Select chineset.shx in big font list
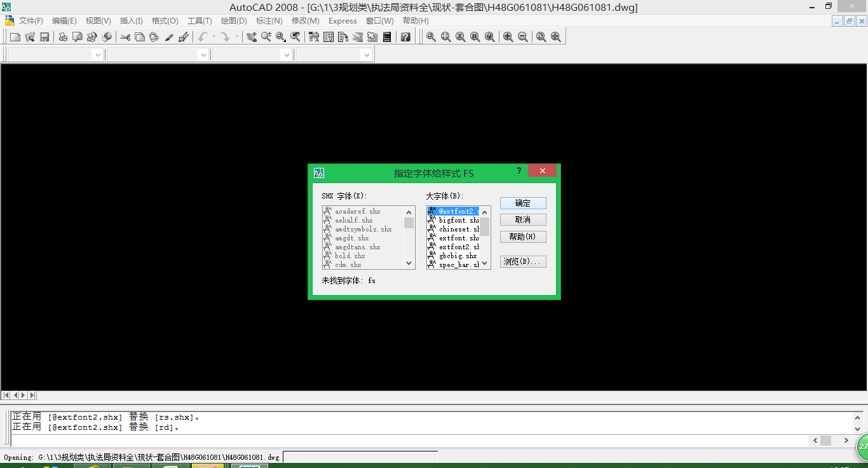This screenshot has width=868, height=468. (454, 229)
